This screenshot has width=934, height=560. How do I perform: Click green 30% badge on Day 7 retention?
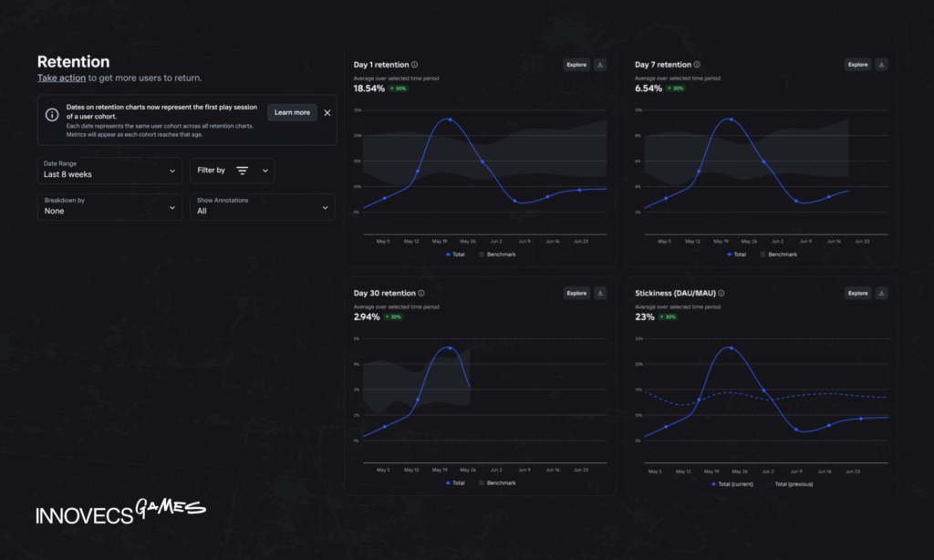pyautogui.click(x=676, y=88)
